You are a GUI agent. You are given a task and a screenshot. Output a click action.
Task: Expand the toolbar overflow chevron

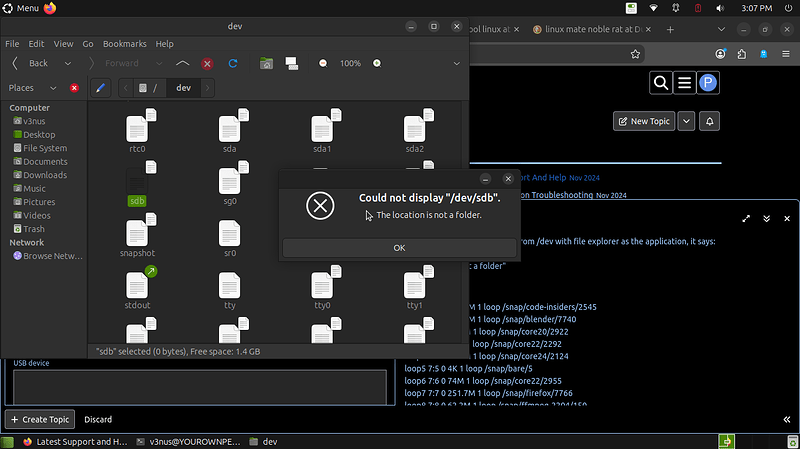point(457,63)
